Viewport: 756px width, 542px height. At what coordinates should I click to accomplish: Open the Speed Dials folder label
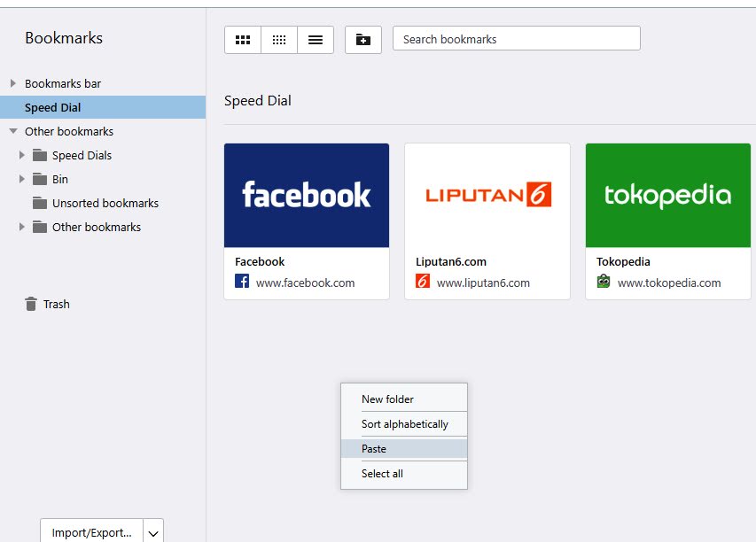(82, 156)
